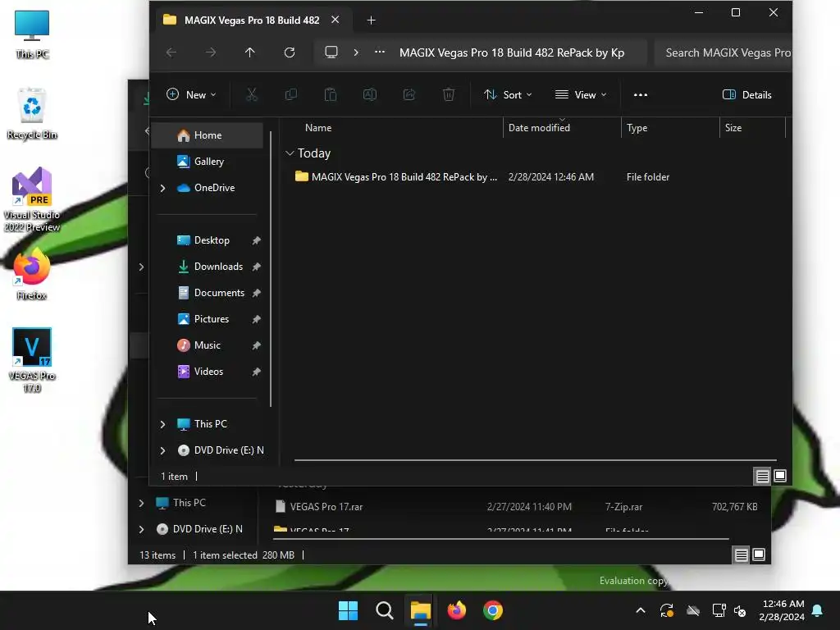Open the Recycle Bin desktop icon
The width and height of the screenshot is (840, 630).
(x=32, y=113)
